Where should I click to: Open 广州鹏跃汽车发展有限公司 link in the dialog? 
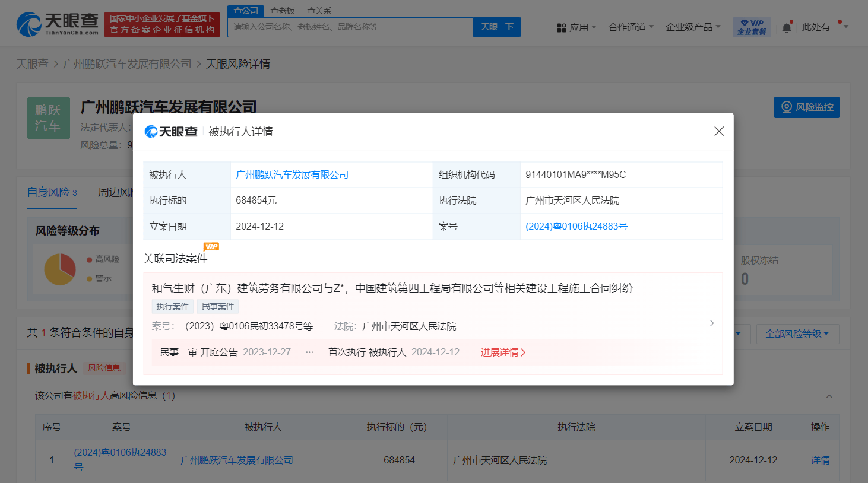coord(292,175)
